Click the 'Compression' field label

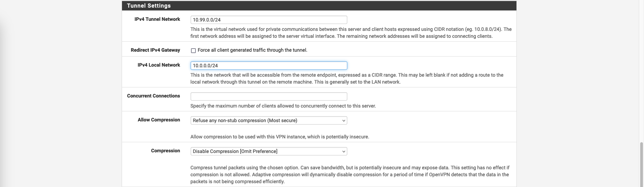click(165, 151)
